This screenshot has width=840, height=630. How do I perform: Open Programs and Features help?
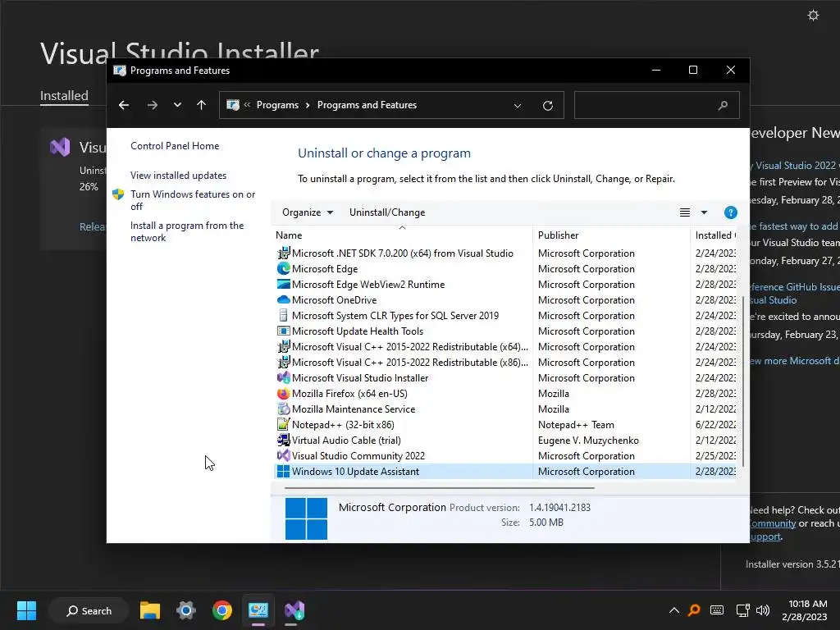pyautogui.click(x=730, y=212)
